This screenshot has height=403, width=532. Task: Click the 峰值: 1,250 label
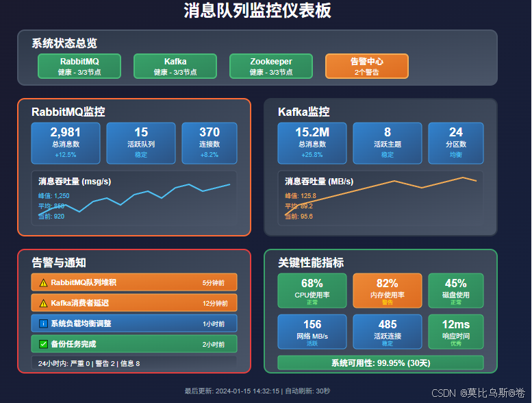[53, 196]
